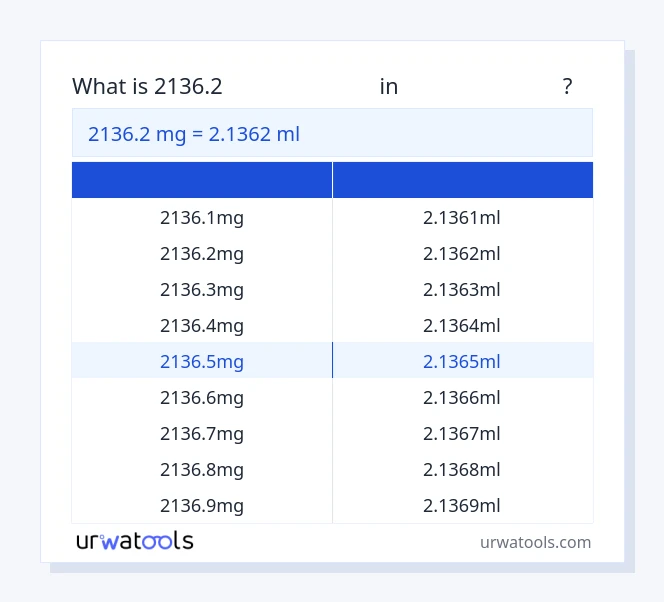Viewport: 664px width, 602px height.
Task: Select the 2.1363ml cell
Action: click(462, 290)
